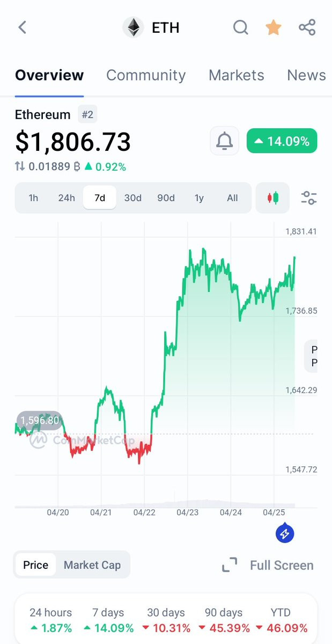This screenshot has width=332, height=644.
Task: Open the price alert bell icon
Action: tap(224, 141)
